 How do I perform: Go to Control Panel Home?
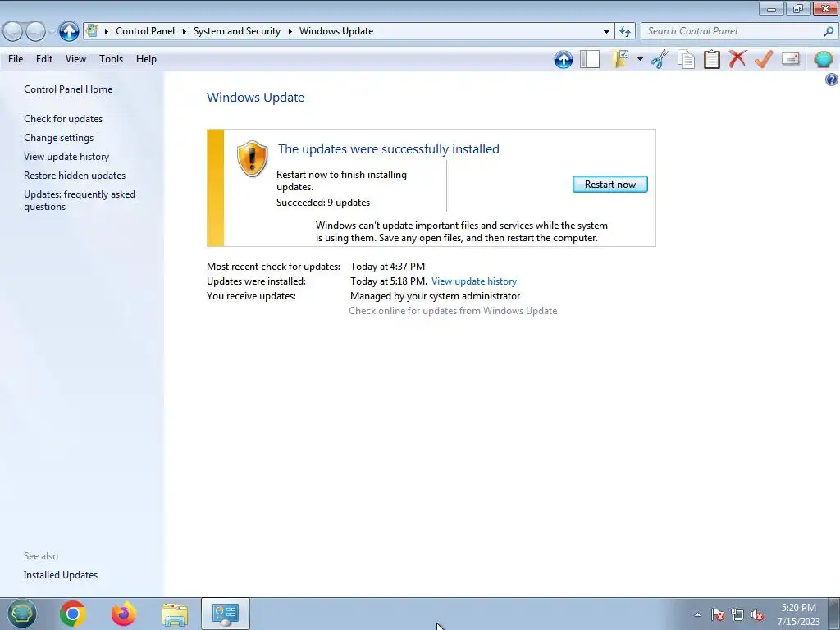tap(68, 89)
